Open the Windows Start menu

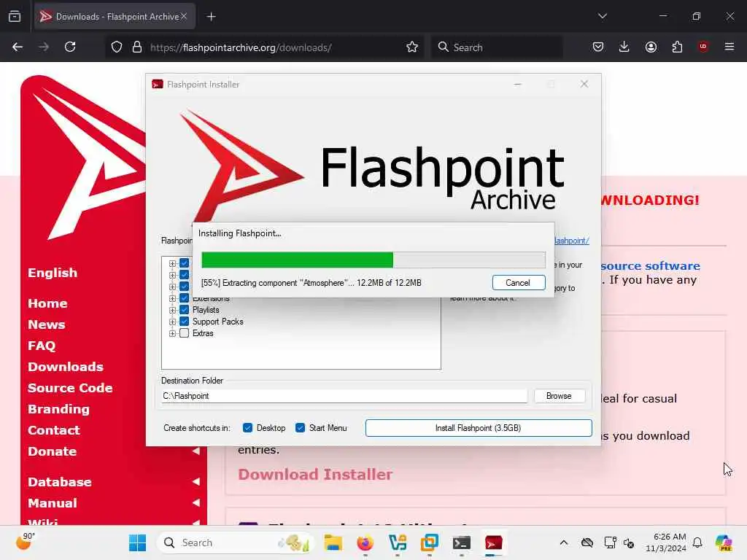[x=138, y=542]
